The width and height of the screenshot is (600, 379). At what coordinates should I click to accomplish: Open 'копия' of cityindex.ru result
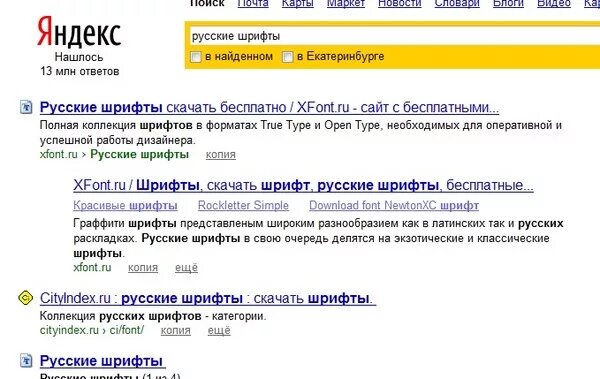[176, 330]
